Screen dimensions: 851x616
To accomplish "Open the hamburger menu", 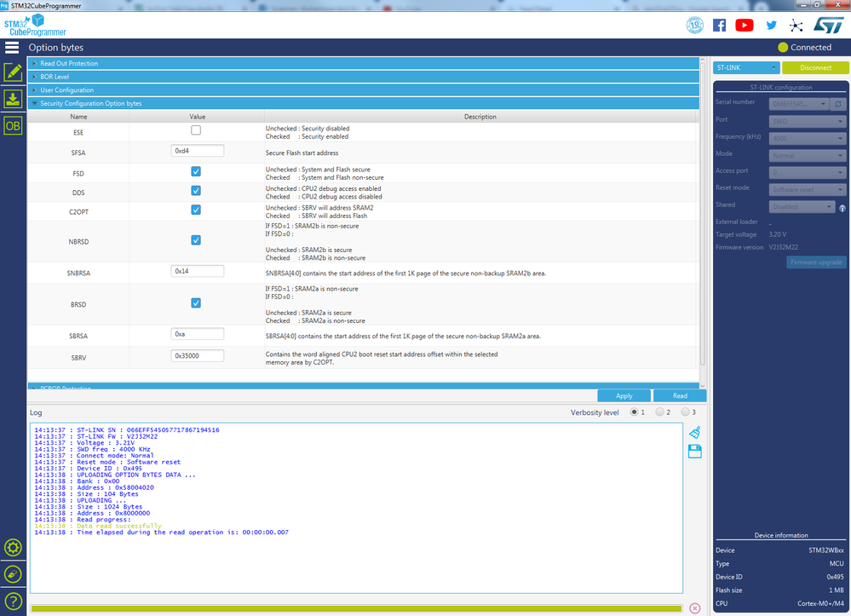I will click(12, 47).
